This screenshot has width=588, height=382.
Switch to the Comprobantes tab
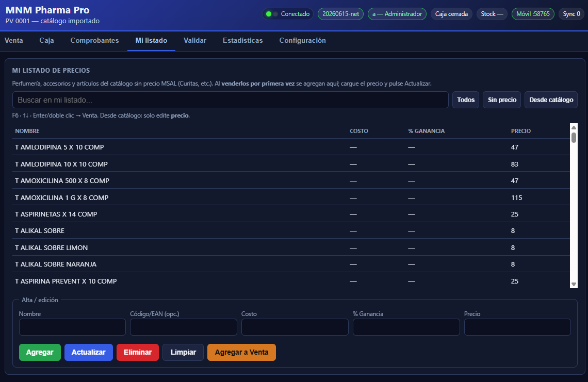pos(94,41)
